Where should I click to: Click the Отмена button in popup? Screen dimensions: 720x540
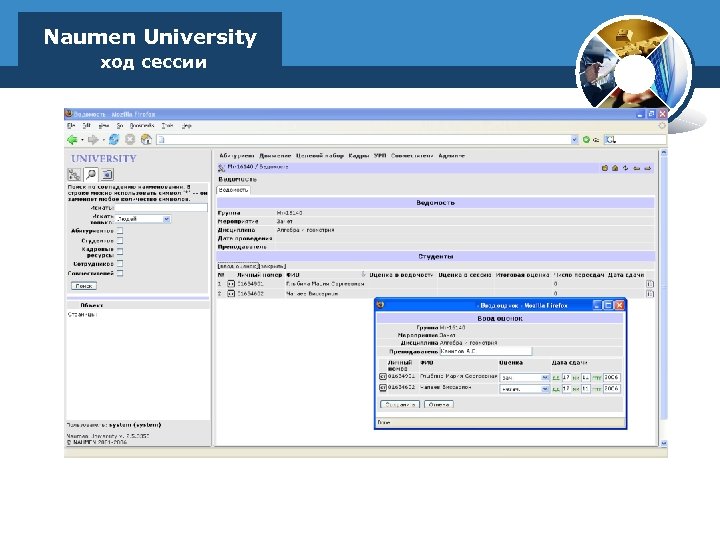tap(439, 405)
